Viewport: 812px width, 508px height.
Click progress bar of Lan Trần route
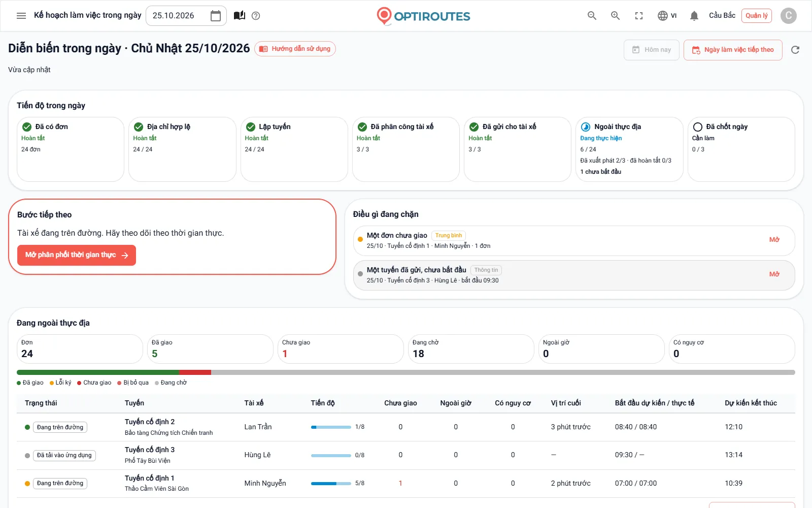point(331,427)
